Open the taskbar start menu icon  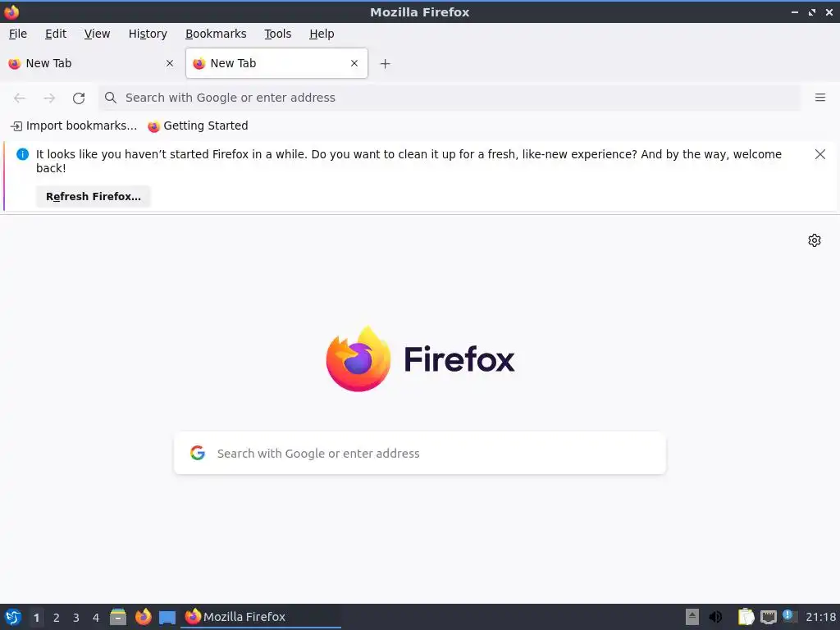point(13,617)
